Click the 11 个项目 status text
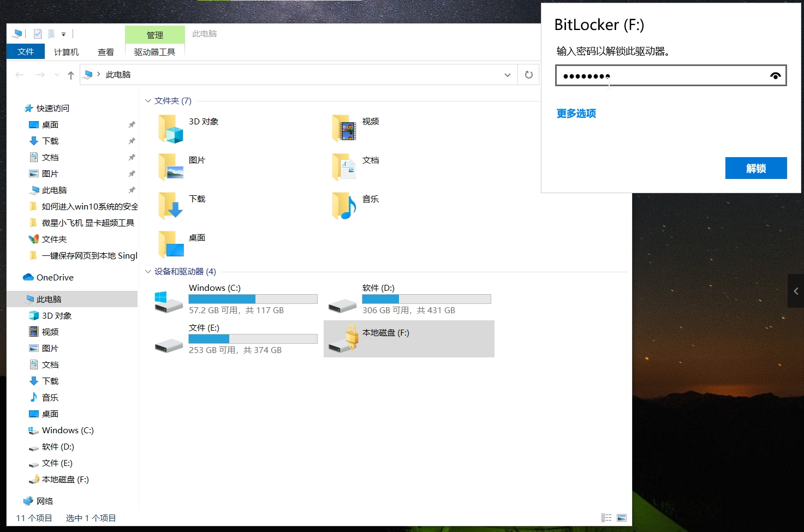Screen dimensions: 804x532 click(x=34, y=518)
